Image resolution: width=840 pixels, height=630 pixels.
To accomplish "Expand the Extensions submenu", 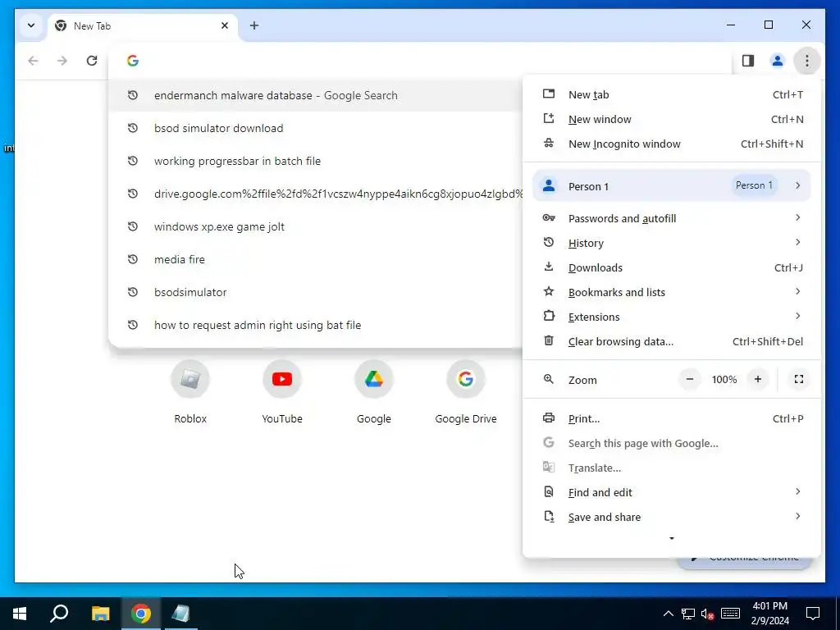I will (x=672, y=317).
